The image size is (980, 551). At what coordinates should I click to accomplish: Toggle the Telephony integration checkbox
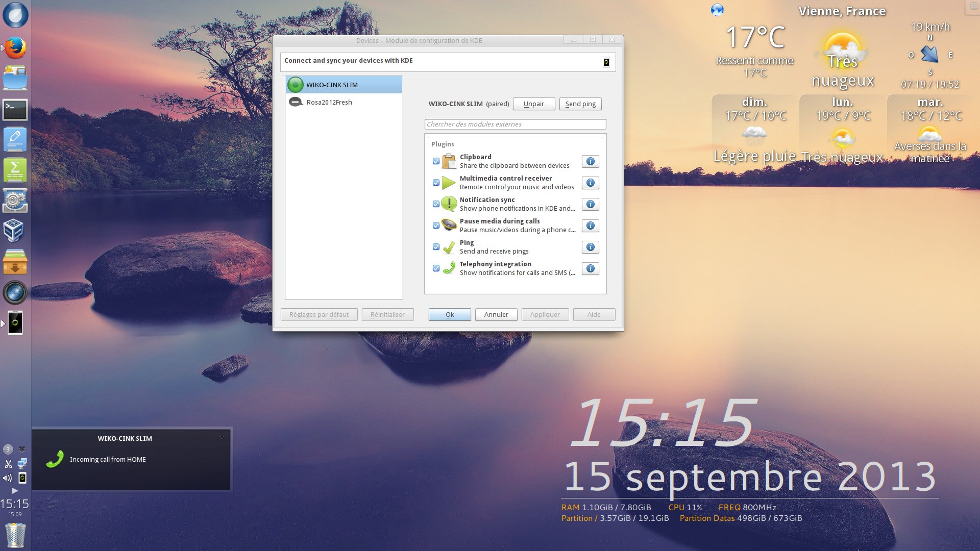coord(436,268)
